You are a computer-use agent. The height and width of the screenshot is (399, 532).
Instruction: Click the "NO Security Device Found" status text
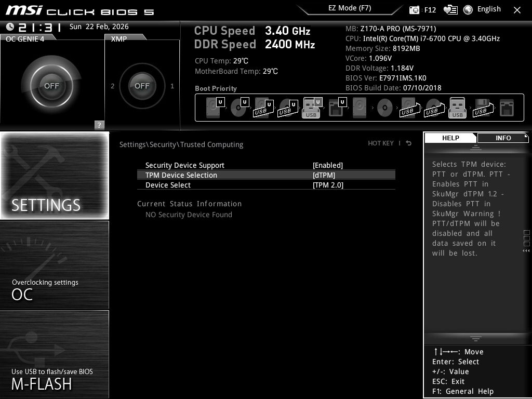189,215
